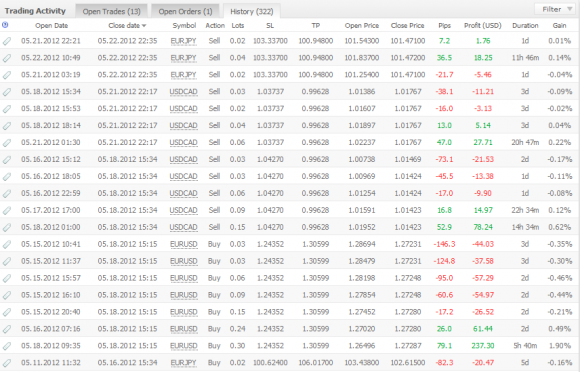Sort by the Pips column header

[444, 26]
